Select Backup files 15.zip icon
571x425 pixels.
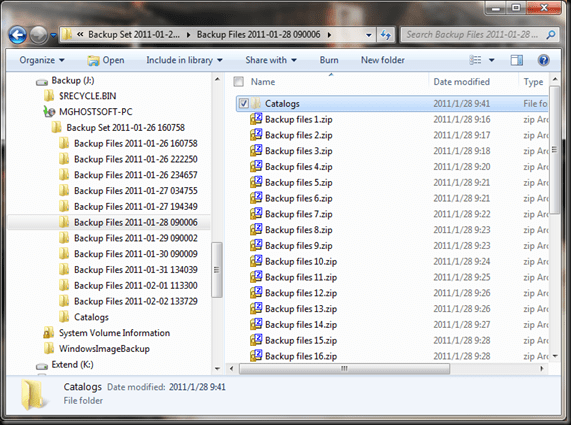click(x=256, y=340)
